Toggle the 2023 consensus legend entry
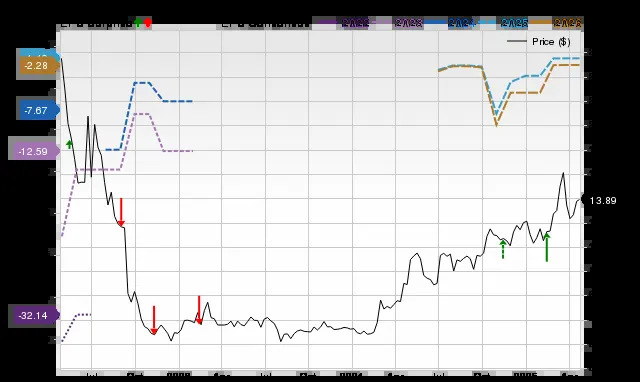 pyautogui.click(x=399, y=23)
